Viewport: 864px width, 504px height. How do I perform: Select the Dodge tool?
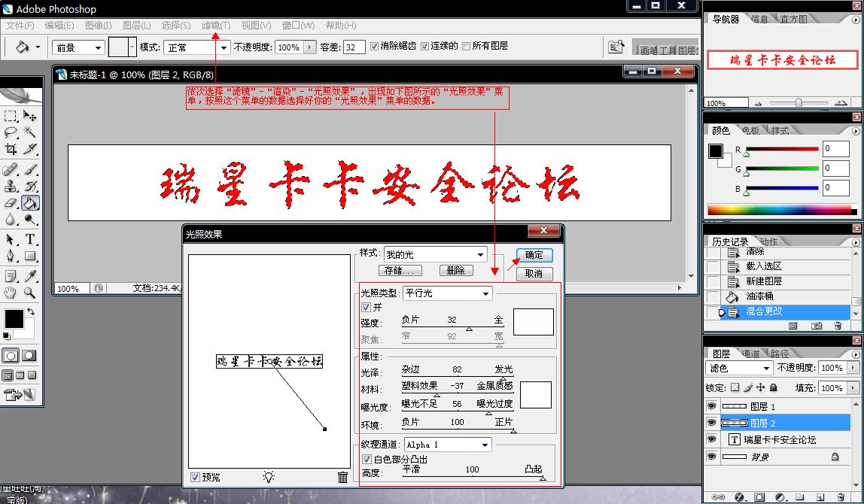click(x=30, y=219)
